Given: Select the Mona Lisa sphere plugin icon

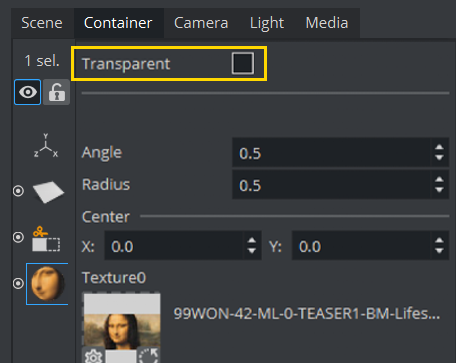Looking at the screenshot, I should point(48,284).
